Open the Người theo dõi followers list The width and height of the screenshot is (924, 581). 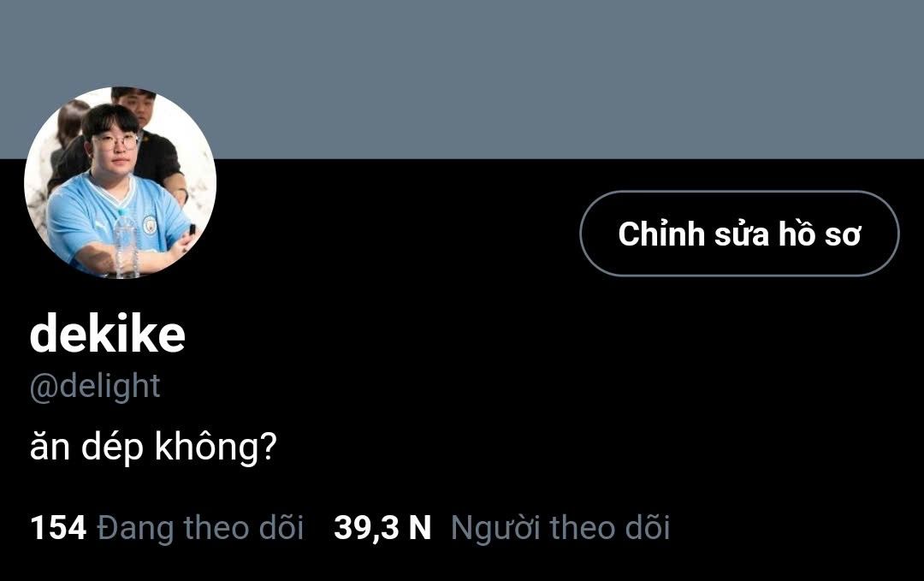(560, 527)
